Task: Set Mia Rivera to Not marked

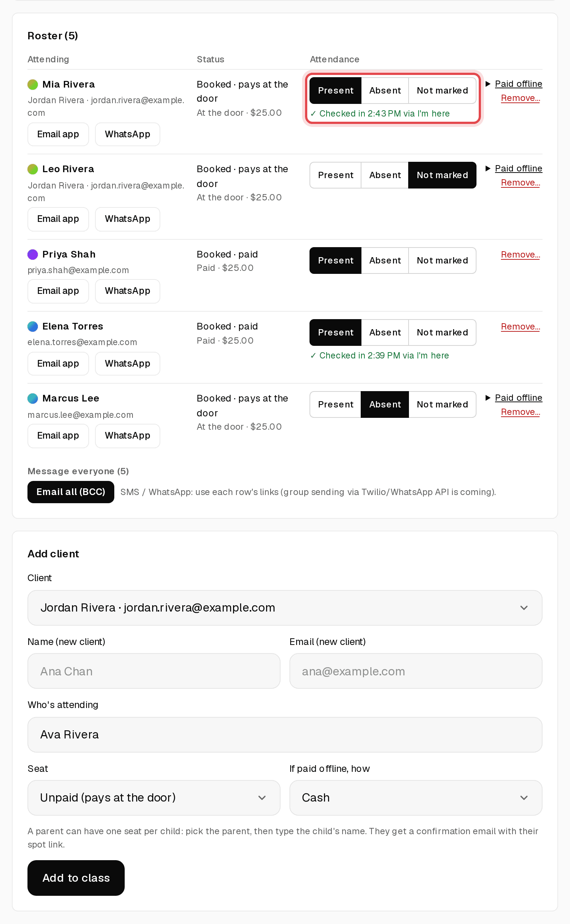Action: pos(442,91)
